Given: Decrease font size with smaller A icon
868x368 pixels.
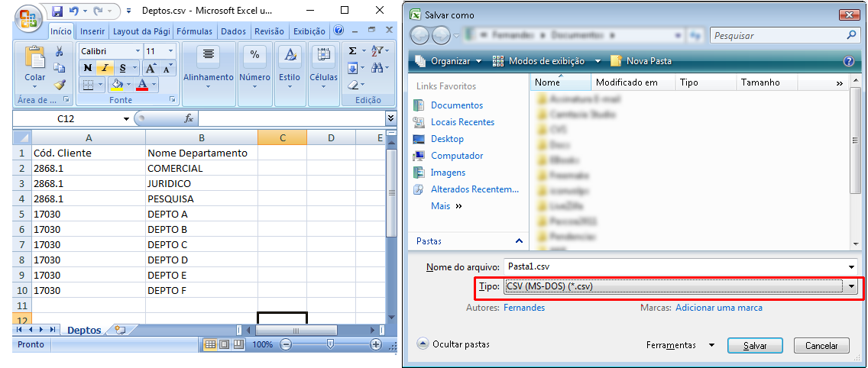Looking at the screenshot, I should point(166,68).
